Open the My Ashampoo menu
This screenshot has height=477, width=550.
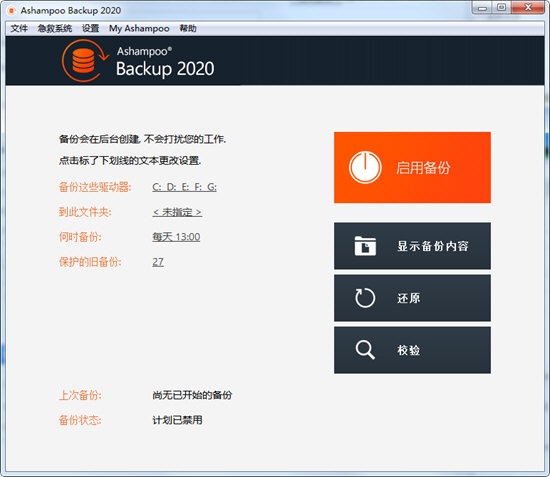click(x=139, y=28)
